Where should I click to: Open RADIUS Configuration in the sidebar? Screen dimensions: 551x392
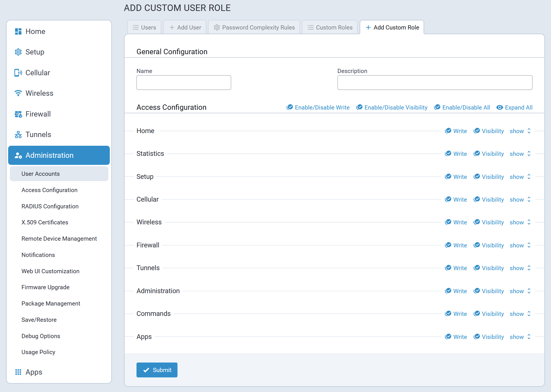point(50,206)
